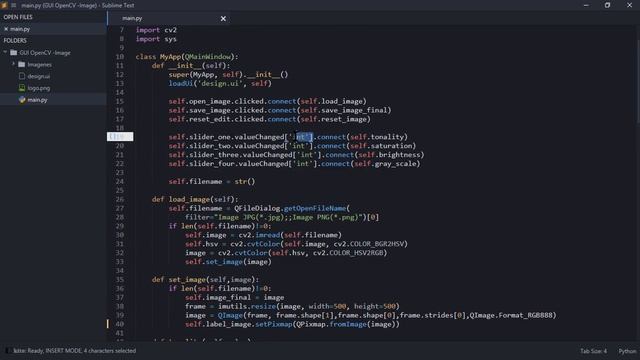Click the status message 'INSERT MODE, 4 characters selected'
The width and height of the screenshot is (640, 360).
click(91, 351)
